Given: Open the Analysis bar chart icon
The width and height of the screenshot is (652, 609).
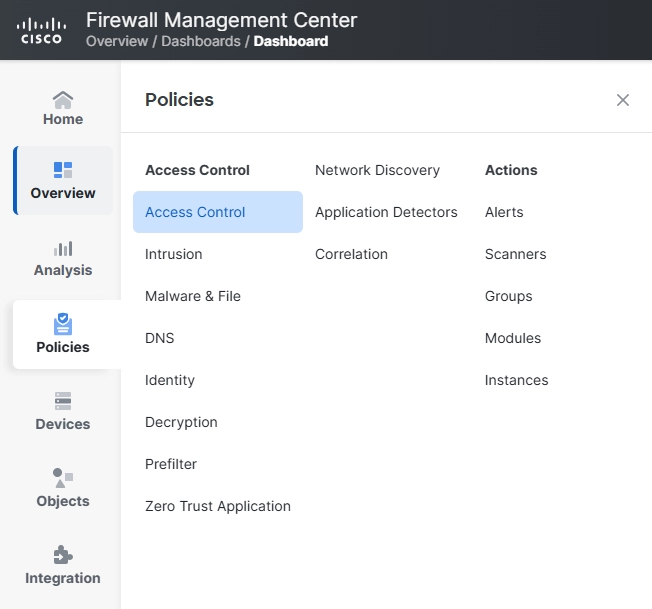Looking at the screenshot, I should (x=63, y=249).
